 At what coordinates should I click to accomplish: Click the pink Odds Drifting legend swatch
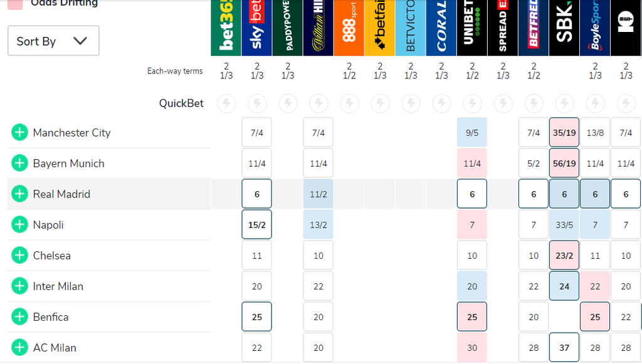tap(15, 4)
